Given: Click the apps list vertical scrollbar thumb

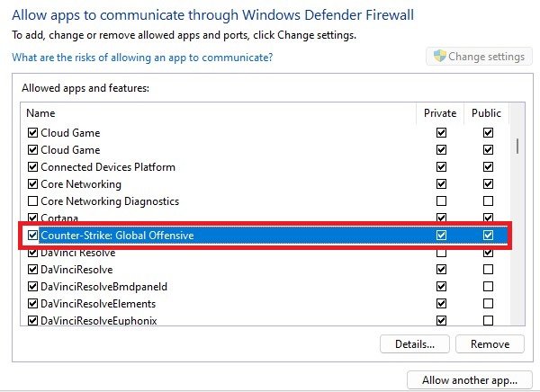Looking at the screenshot, I should click(517, 146).
